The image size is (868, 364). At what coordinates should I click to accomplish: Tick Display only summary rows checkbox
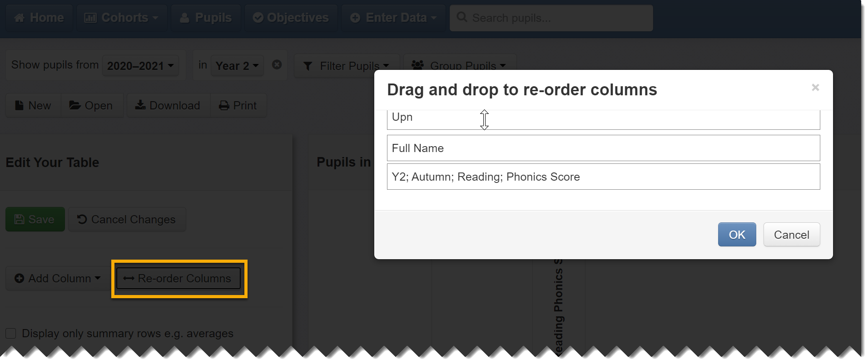tap(11, 334)
